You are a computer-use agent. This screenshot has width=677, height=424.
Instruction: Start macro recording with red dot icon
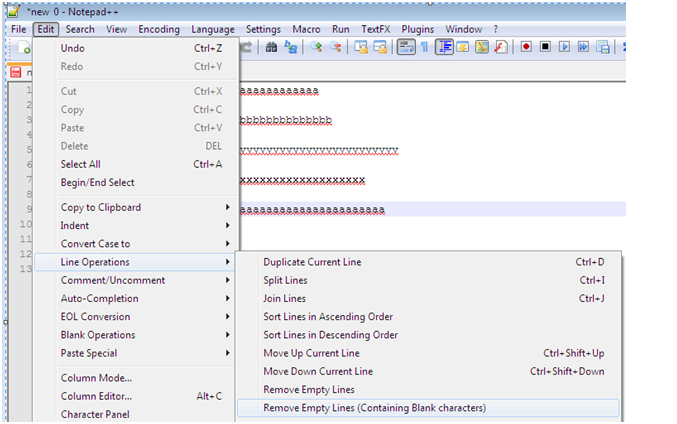(526, 46)
